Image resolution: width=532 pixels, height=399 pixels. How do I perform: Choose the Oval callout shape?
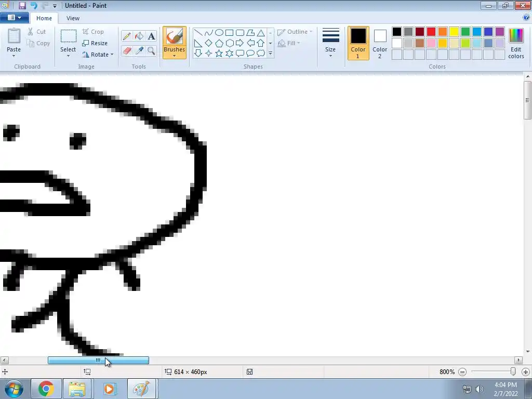tap(250, 54)
